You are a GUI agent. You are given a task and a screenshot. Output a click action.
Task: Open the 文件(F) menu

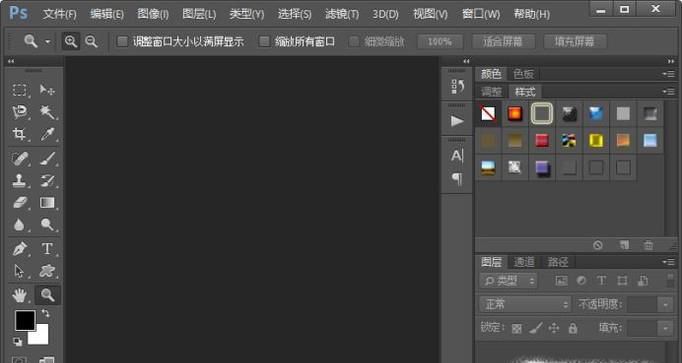click(x=60, y=14)
